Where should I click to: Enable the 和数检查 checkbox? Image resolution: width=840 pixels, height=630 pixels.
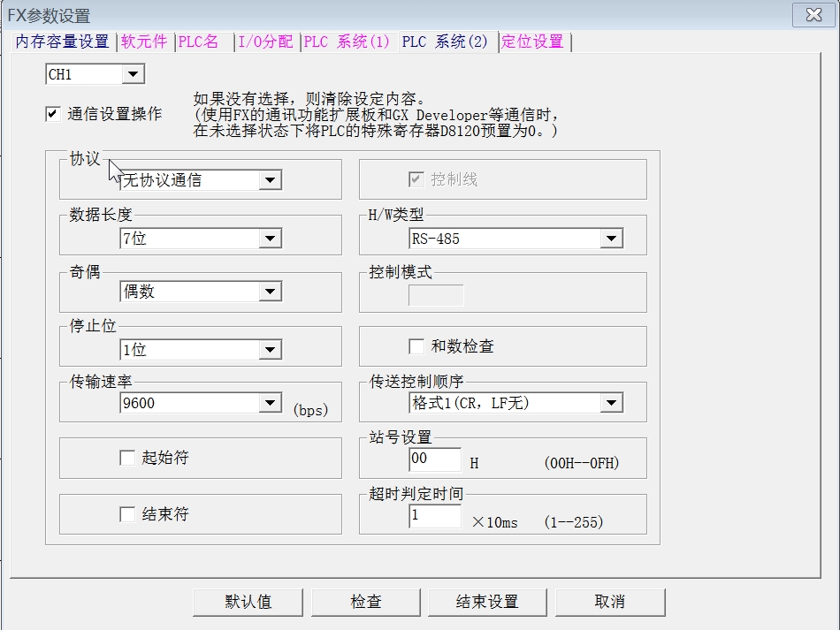click(416, 346)
